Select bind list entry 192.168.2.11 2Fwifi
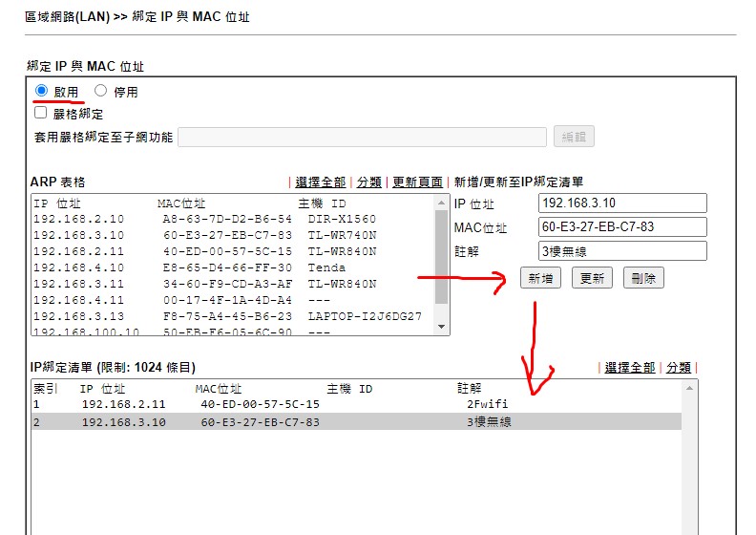Screen dimensions: 756x535 tap(355, 404)
